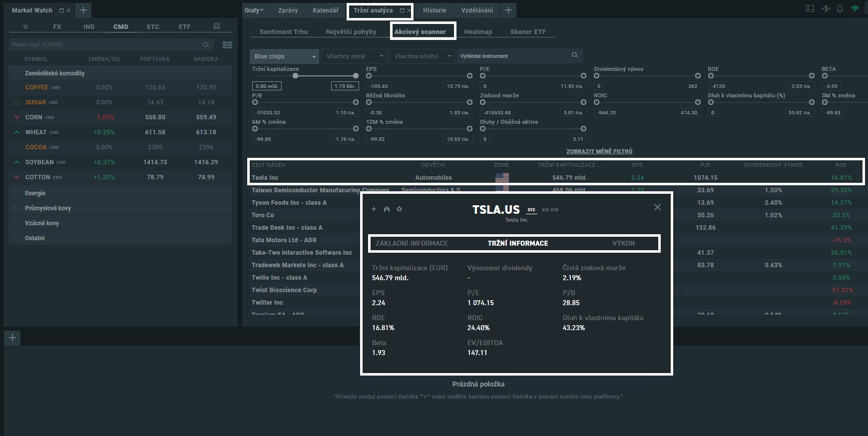Open the workspace layout icon at top right
Image resolution: width=868 pixels, height=436 pixels.
point(810,8)
